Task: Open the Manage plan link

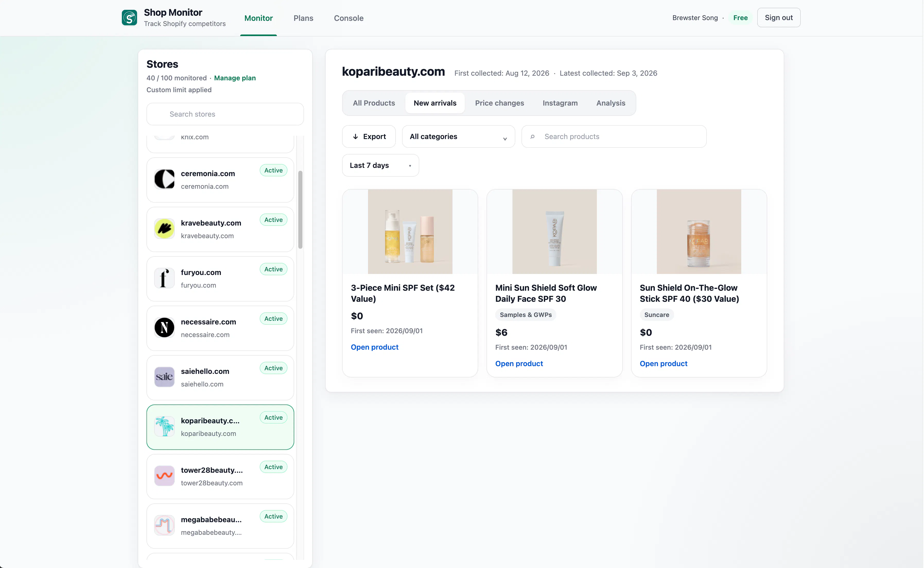Action: pos(235,78)
